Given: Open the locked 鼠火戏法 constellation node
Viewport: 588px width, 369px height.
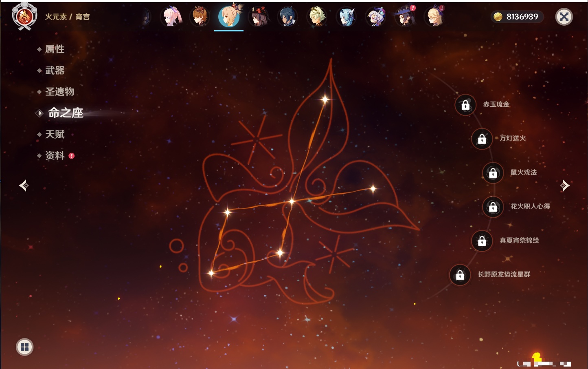Looking at the screenshot, I should tap(493, 173).
